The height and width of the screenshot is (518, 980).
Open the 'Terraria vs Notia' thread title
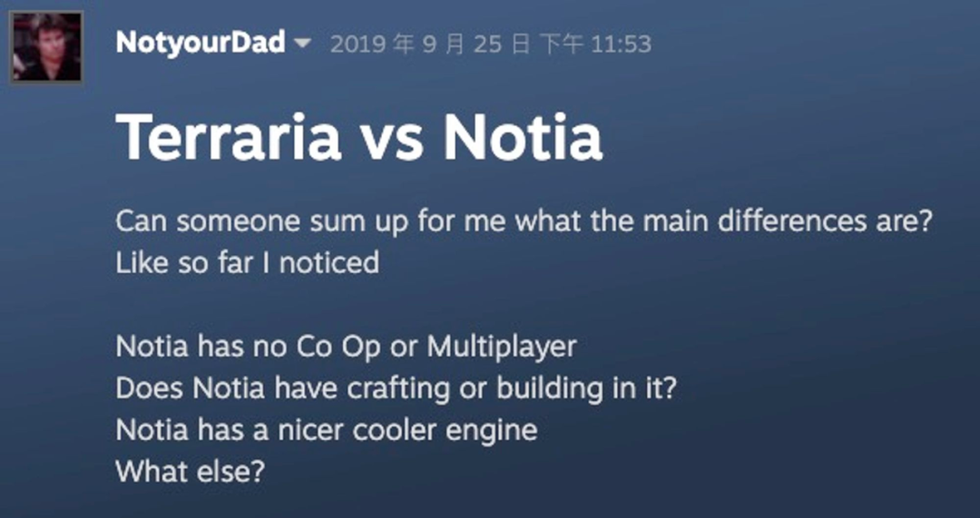click(359, 138)
